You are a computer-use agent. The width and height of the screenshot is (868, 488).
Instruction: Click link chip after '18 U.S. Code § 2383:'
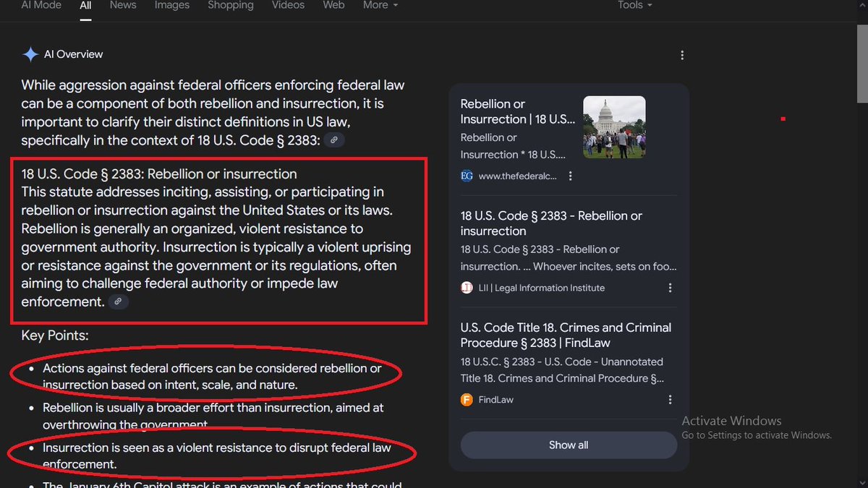click(x=333, y=140)
